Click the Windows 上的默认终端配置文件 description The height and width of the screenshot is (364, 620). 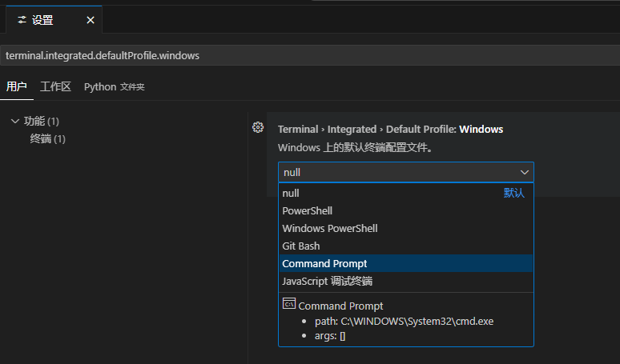356,148
